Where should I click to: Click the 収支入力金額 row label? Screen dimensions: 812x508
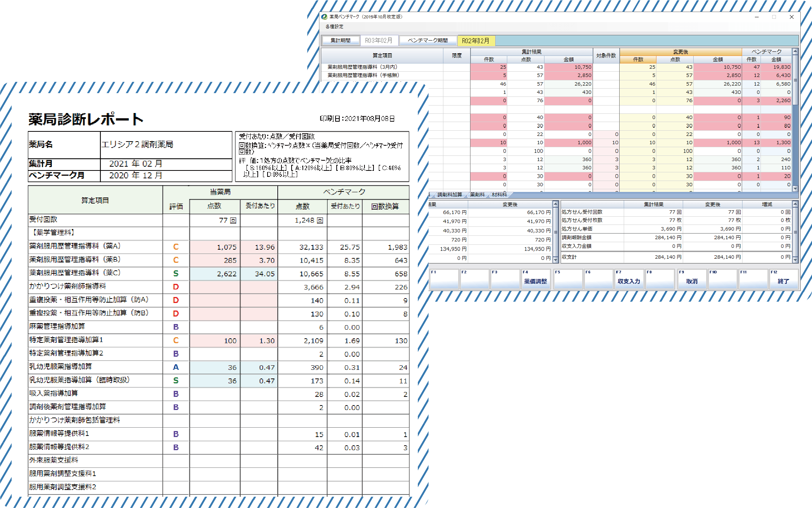[x=577, y=246]
